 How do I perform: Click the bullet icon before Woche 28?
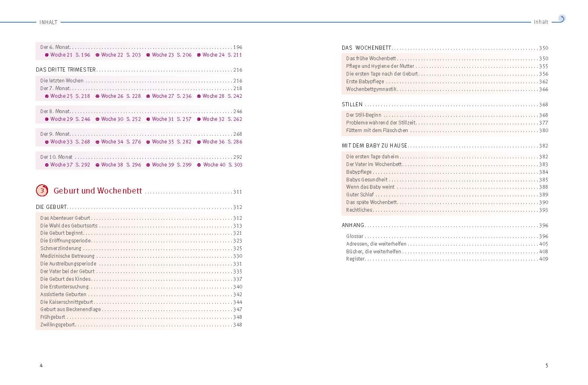click(x=199, y=96)
